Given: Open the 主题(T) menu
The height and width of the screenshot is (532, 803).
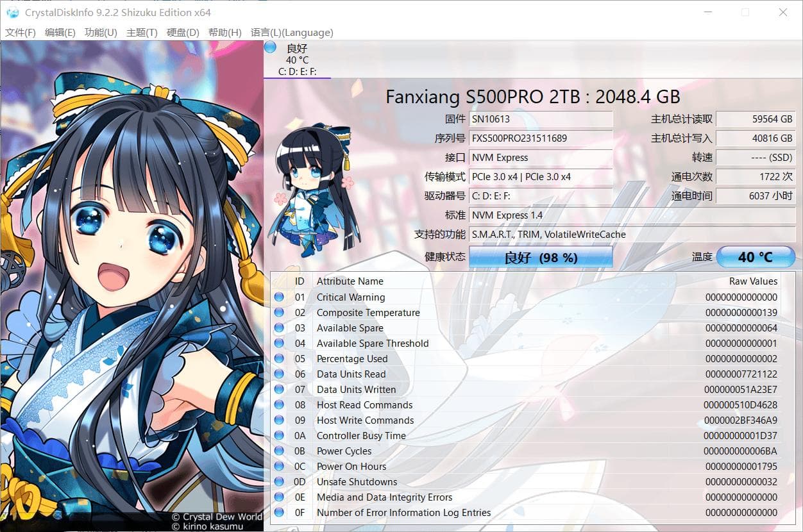Looking at the screenshot, I should [142, 33].
